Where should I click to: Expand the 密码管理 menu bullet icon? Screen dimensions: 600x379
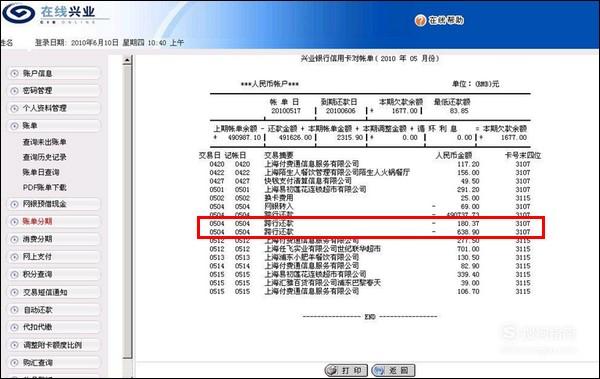click(x=15, y=91)
